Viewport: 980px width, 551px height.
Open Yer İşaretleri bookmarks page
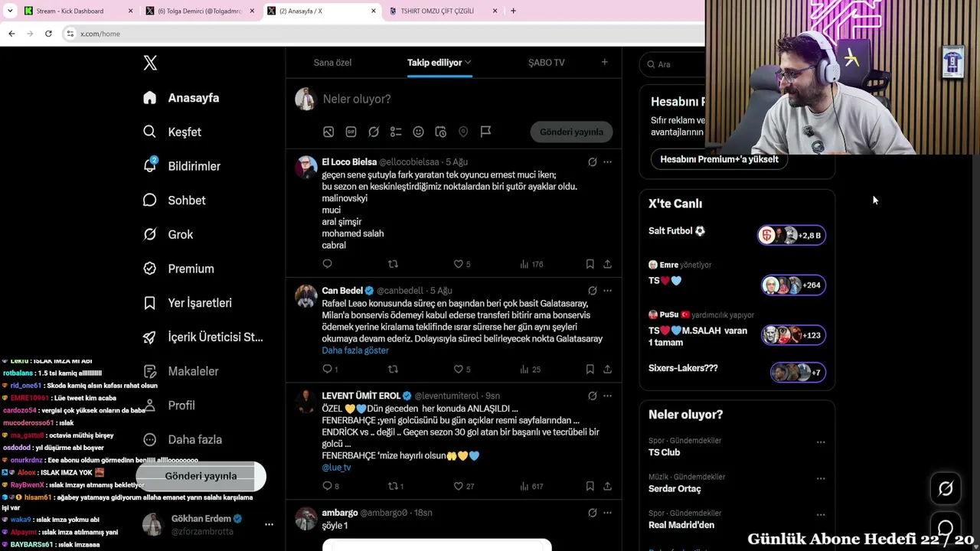pyautogui.click(x=188, y=303)
